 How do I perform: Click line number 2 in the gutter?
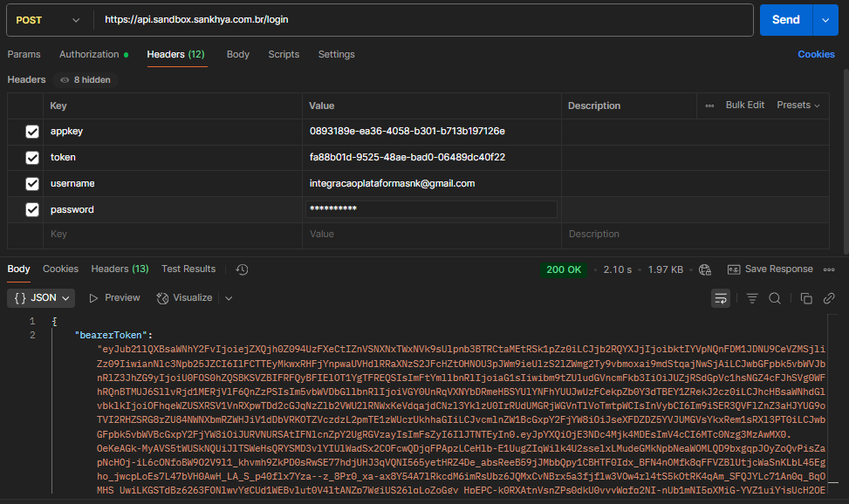[x=32, y=335]
